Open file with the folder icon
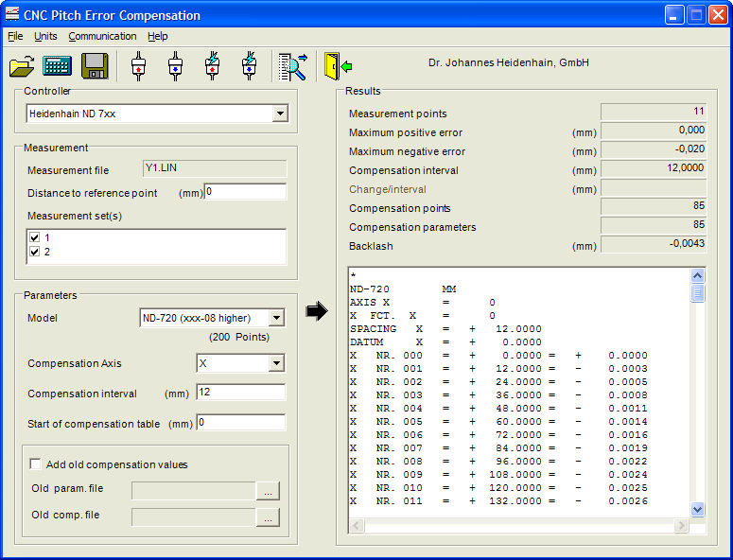This screenshot has width=733, height=560. click(x=22, y=66)
